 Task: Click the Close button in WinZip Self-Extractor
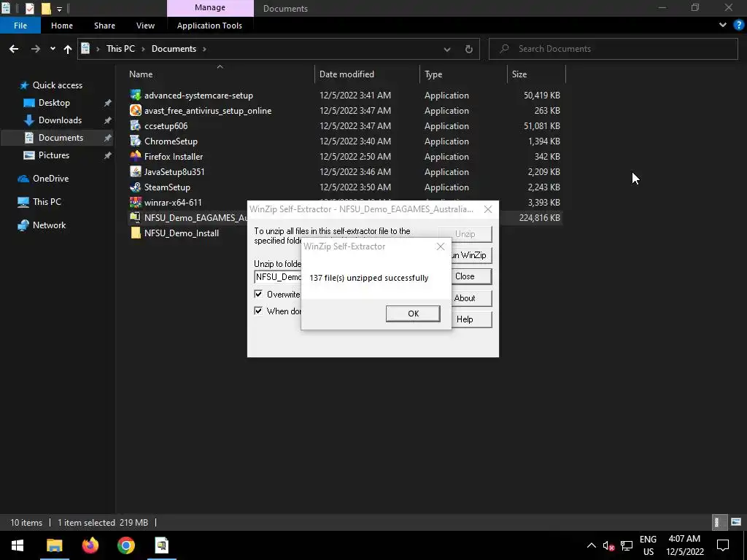pyautogui.click(x=471, y=276)
